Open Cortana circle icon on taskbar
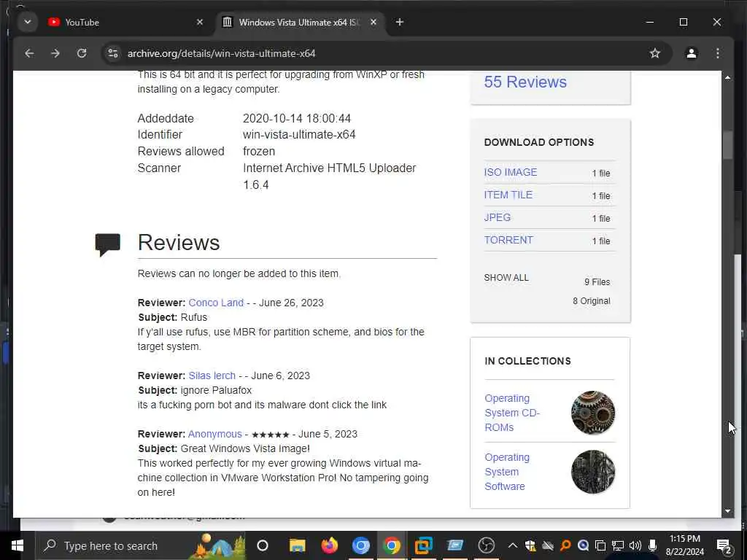Viewport: 747px width, 560px height. [263, 545]
